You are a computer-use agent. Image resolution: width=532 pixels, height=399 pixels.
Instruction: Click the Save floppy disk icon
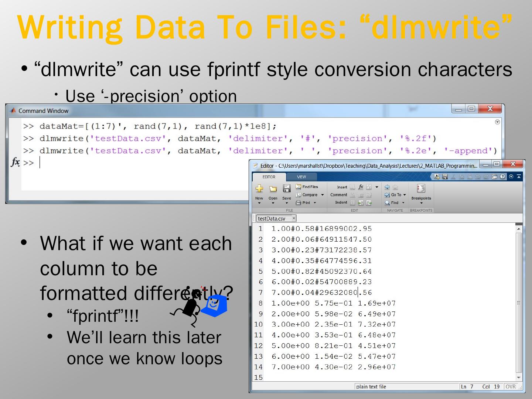coord(286,189)
